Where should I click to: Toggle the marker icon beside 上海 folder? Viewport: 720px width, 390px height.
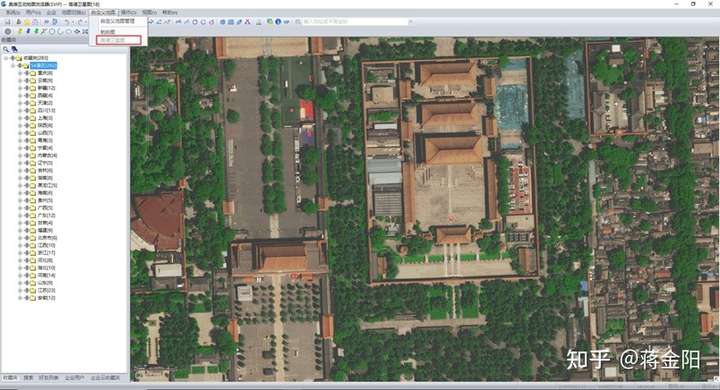(27, 118)
